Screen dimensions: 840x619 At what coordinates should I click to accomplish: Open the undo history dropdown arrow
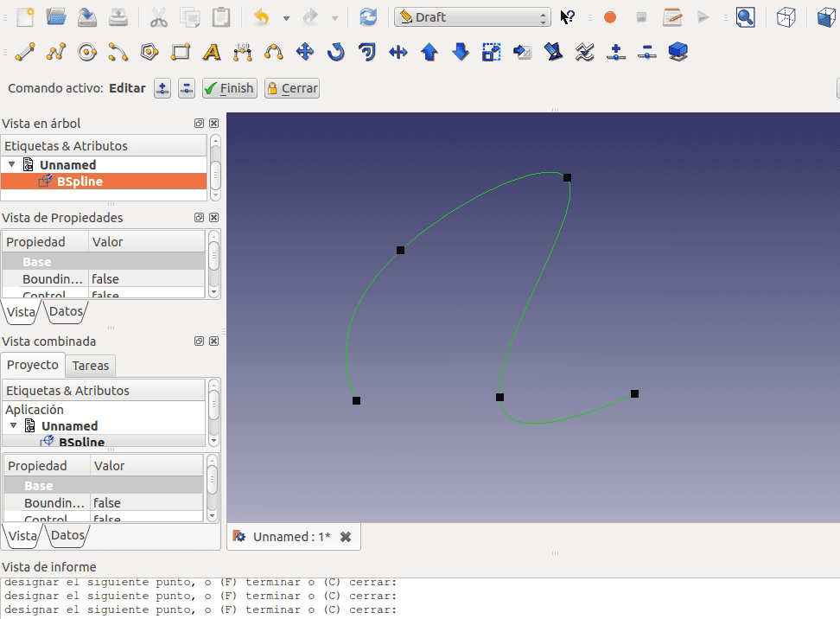(x=286, y=17)
